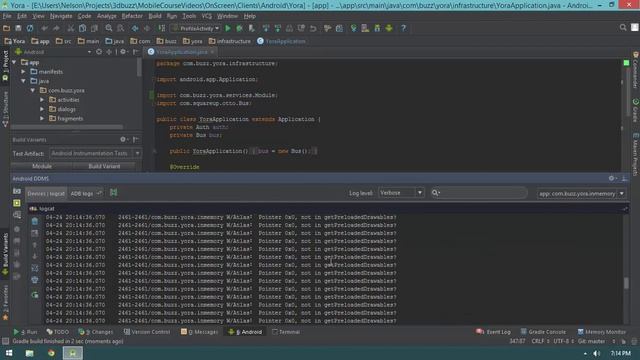The width and height of the screenshot is (640, 360).
Task: Open the Build menu
Action: click(x=155, y=16)
